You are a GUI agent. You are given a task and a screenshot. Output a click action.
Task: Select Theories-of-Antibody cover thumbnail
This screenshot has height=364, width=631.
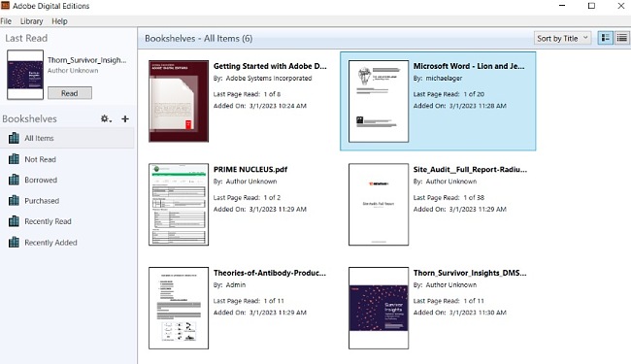(x=179, y=308)
